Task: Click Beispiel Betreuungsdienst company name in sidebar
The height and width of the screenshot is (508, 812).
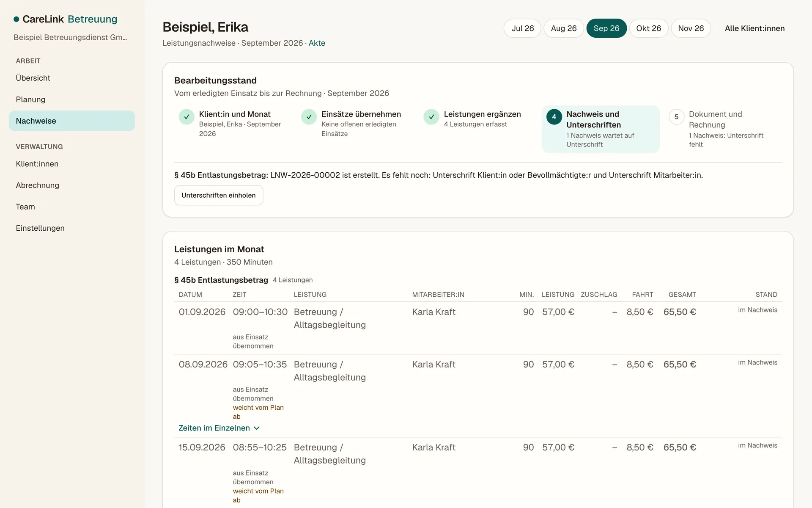Action: pos(70,37)
